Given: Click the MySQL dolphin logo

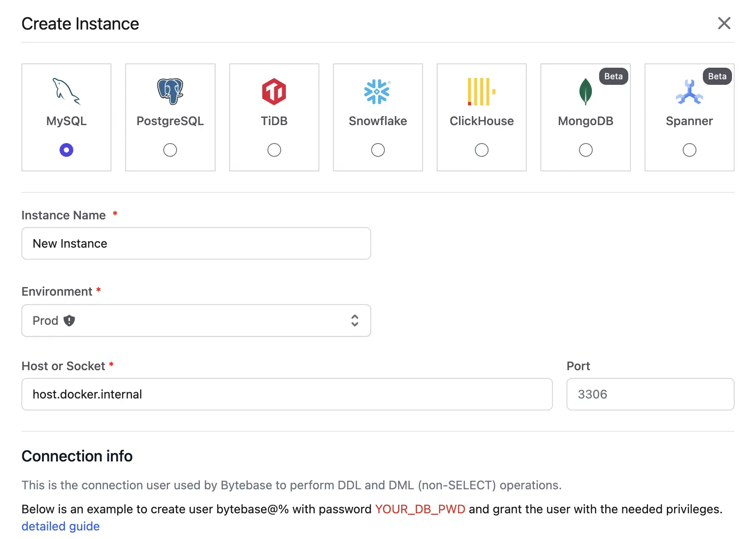Looking at the screenshot, I should click(66, 91).
